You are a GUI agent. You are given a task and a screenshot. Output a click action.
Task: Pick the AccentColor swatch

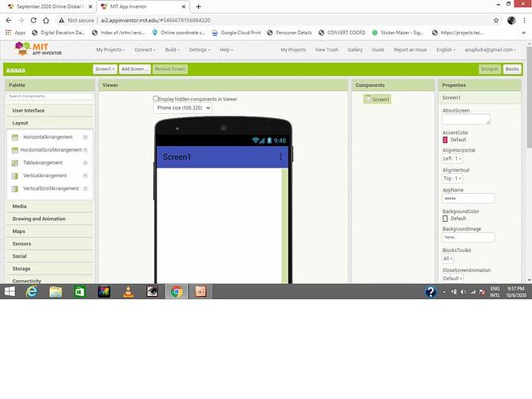point(445,140)
